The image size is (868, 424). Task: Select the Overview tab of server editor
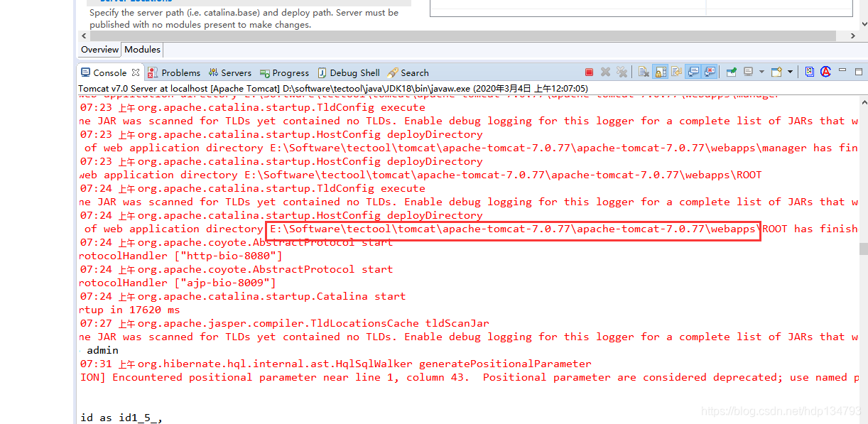point(99,50)
